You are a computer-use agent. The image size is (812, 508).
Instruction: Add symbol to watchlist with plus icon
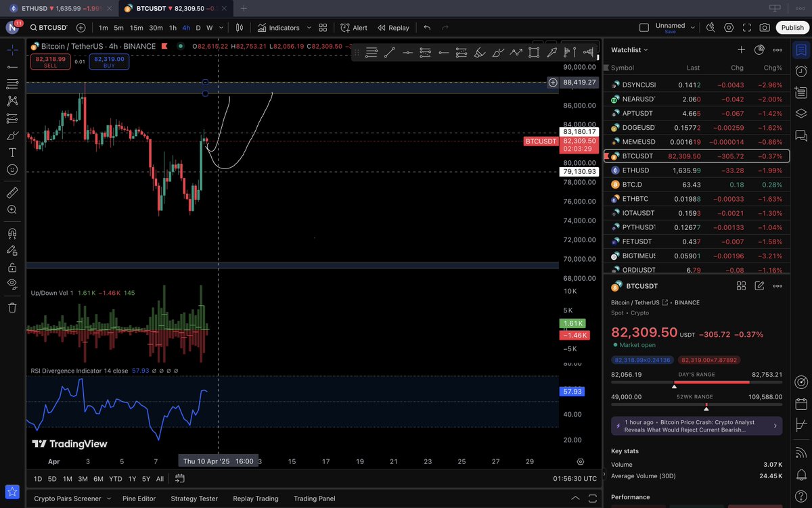[x=741, y=49]
